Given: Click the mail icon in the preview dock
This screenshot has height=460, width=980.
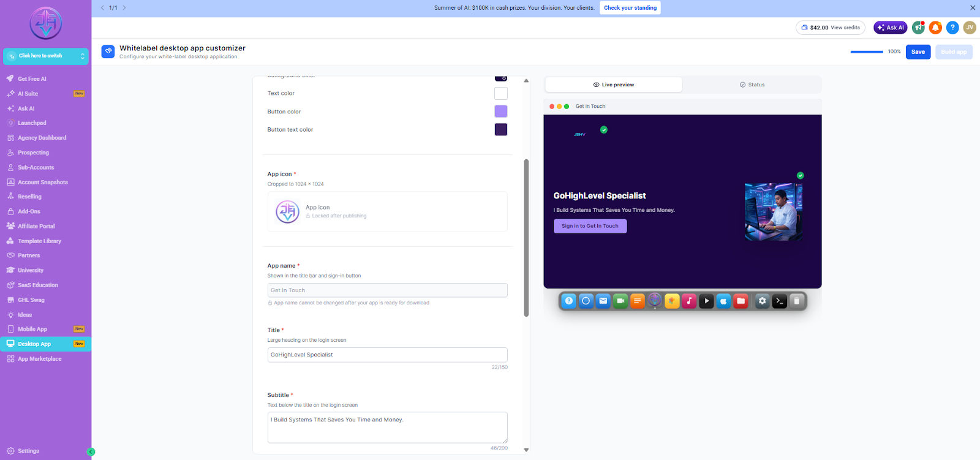Looking at the screenshot, I should coord(603,301).
